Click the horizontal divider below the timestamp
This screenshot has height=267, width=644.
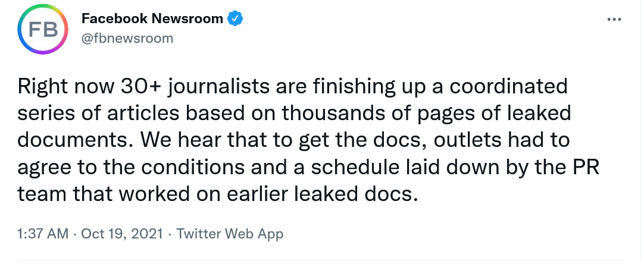point(320,260)
